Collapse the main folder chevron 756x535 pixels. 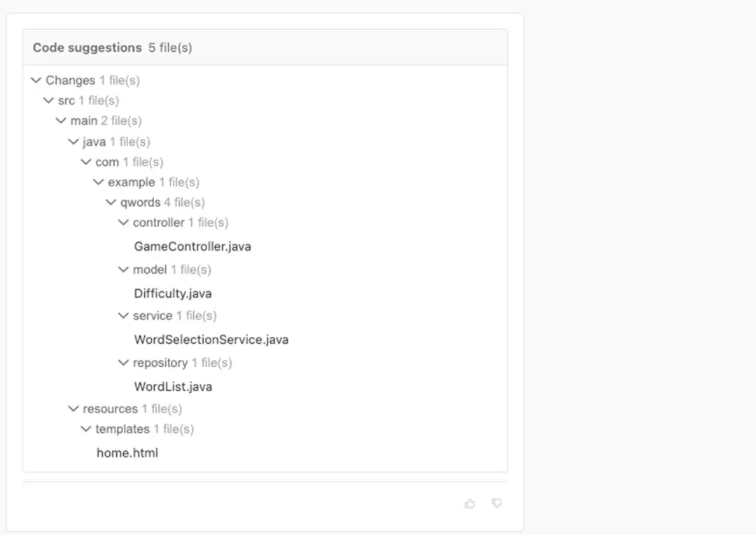pyautogui.click(x=62, y=121)
